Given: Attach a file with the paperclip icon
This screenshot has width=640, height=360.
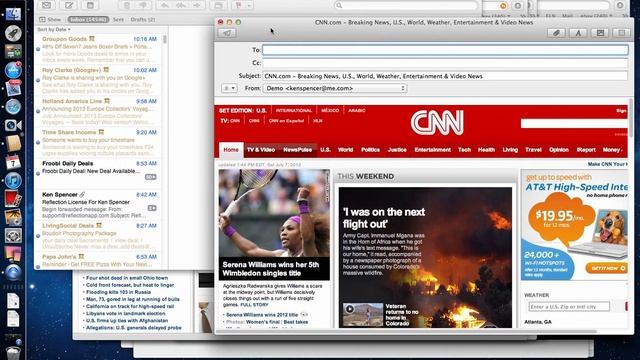Looking at the screenshot, I should 556,33.
